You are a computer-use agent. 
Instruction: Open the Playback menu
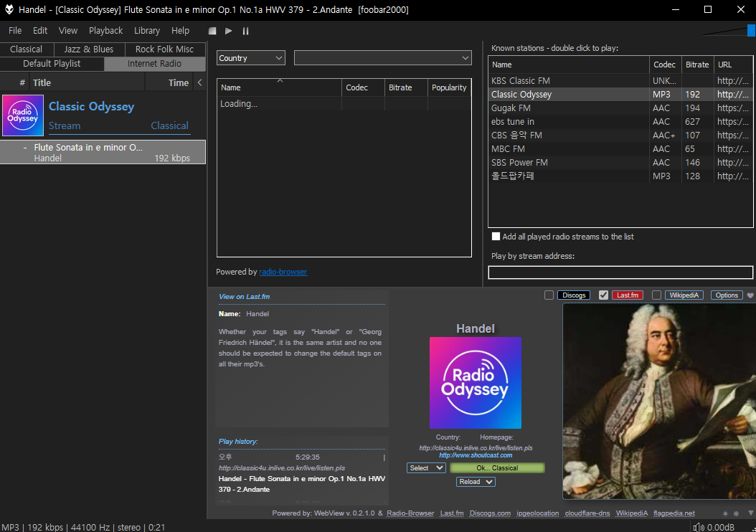tap(105, 30)
